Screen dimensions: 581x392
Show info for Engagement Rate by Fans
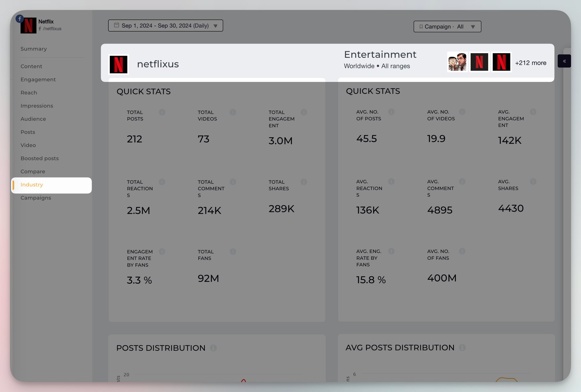tap(162, 251)
